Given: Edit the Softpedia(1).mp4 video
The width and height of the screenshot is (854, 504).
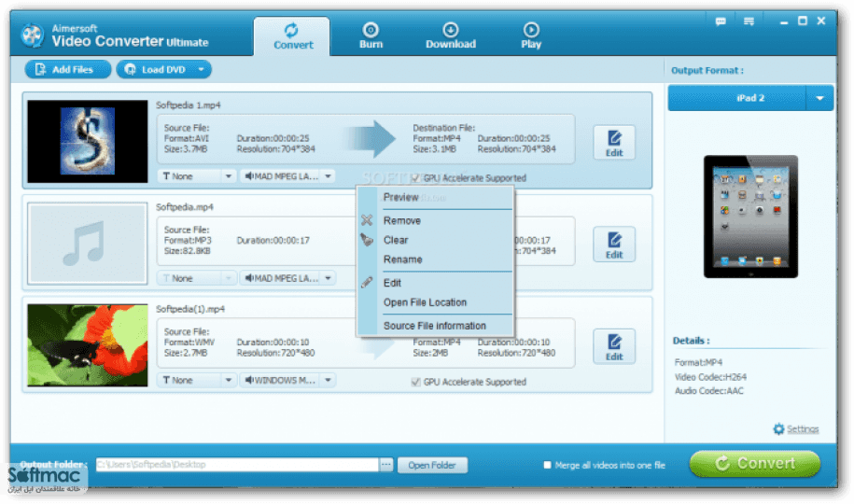Looking at the screenshot, I should [614, 346].
